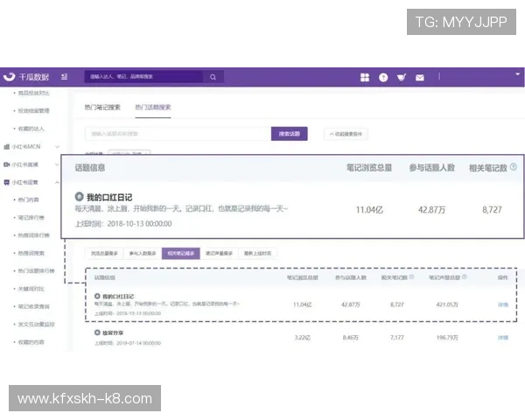Open 笔记排行榜 in sidebar
The image size is (525, 420).
coord(31,217)
